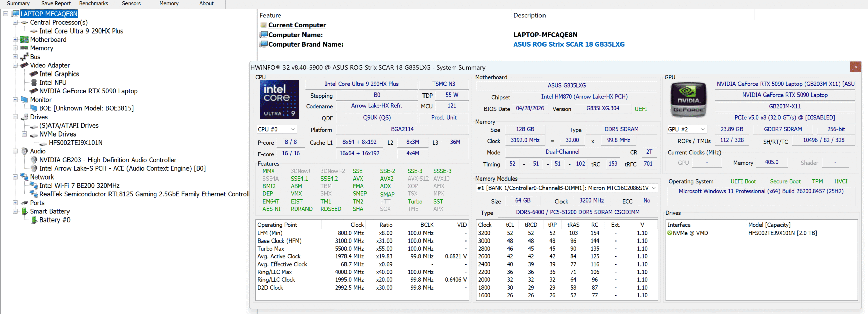Select Intel Arrow Lake-S PCH audio item
The image size is (868, 314).
[122, 169]
